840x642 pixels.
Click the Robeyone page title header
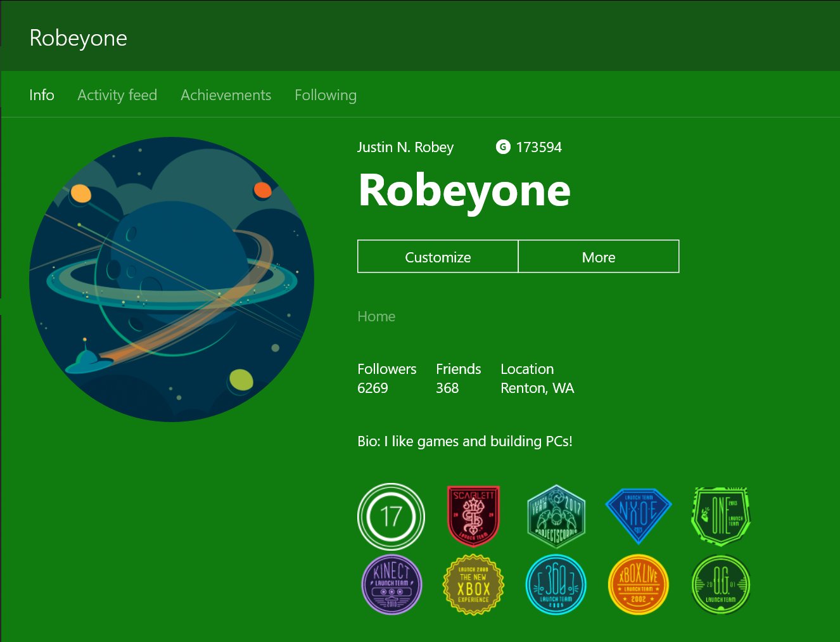coord(79,38)
